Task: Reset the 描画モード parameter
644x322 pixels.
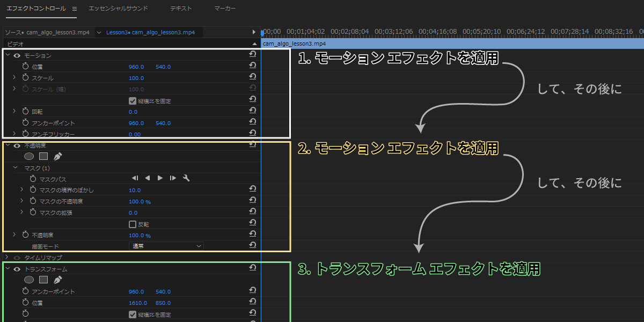Action: pos(252,245)
